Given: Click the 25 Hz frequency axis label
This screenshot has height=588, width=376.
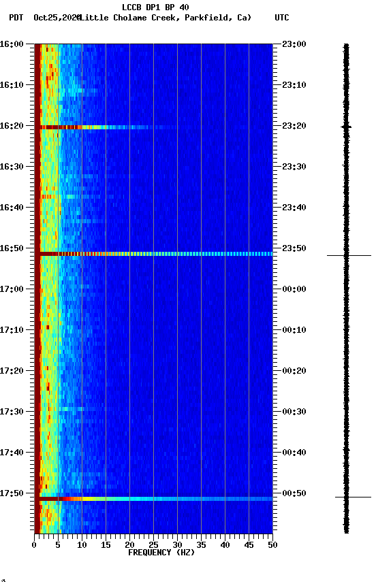Looking at the screenshot, I should (x=153, y=545).
